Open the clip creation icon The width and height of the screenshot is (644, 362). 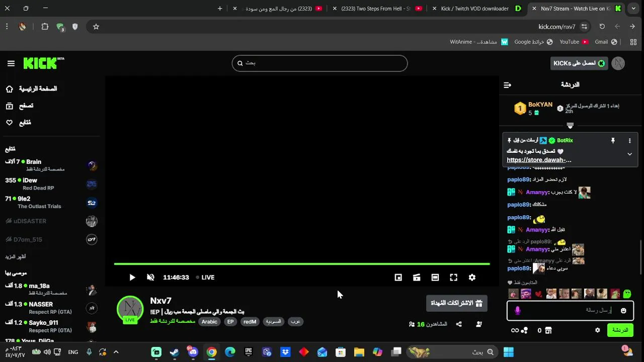417,277
